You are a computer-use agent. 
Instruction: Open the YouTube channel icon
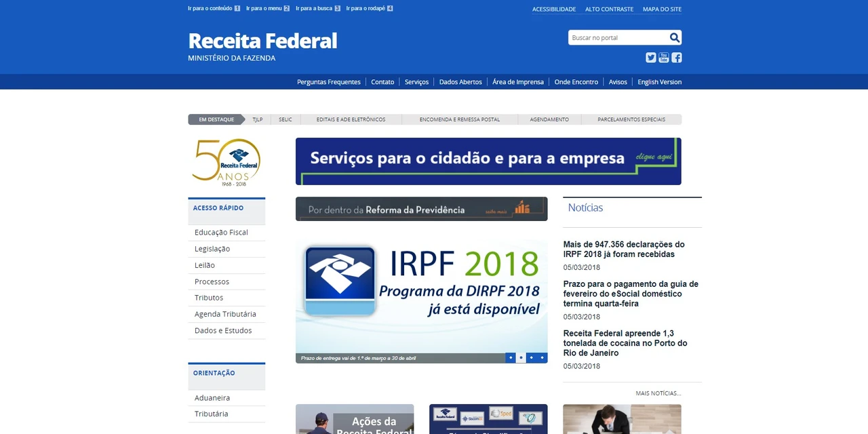point(664,58)
